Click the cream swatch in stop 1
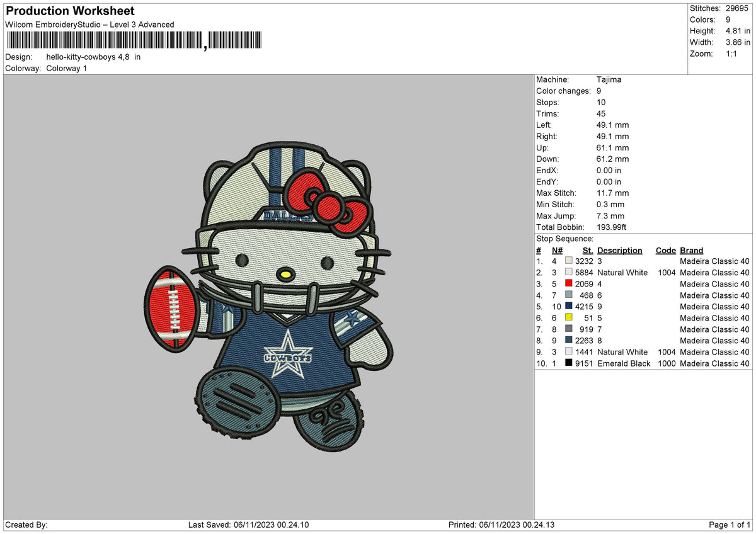 point(569,261)
